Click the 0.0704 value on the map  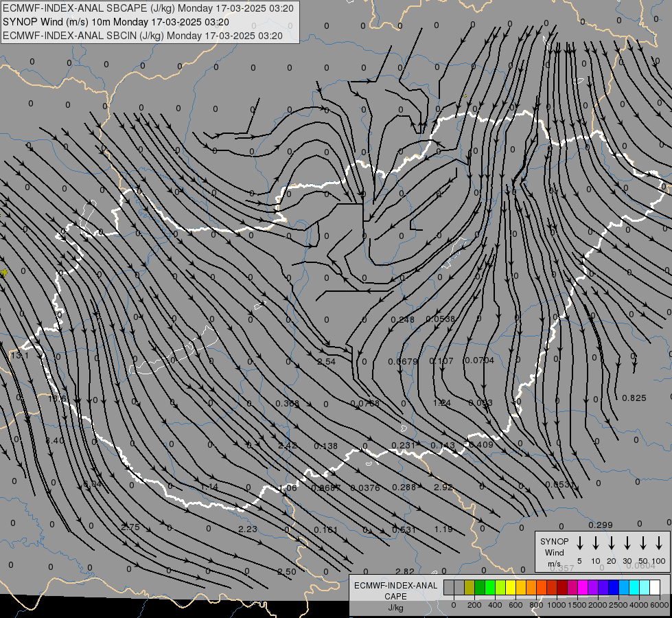coord(480,360)
